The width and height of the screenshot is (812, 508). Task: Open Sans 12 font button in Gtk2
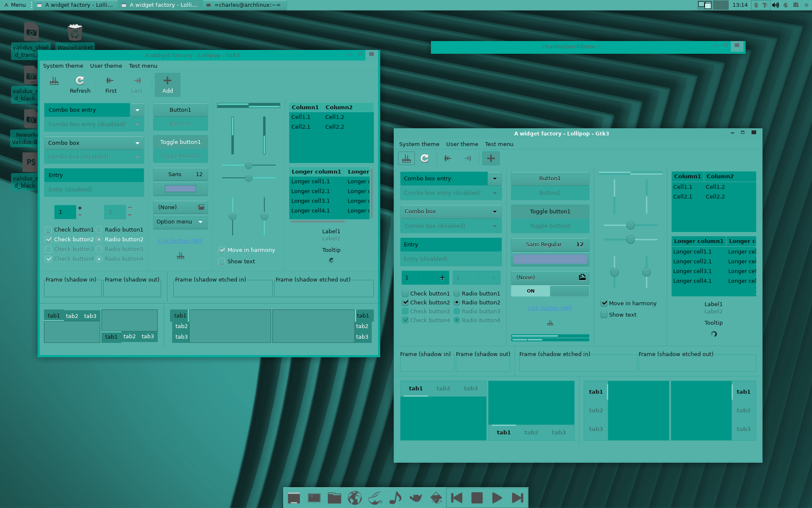tap(180, 174)
